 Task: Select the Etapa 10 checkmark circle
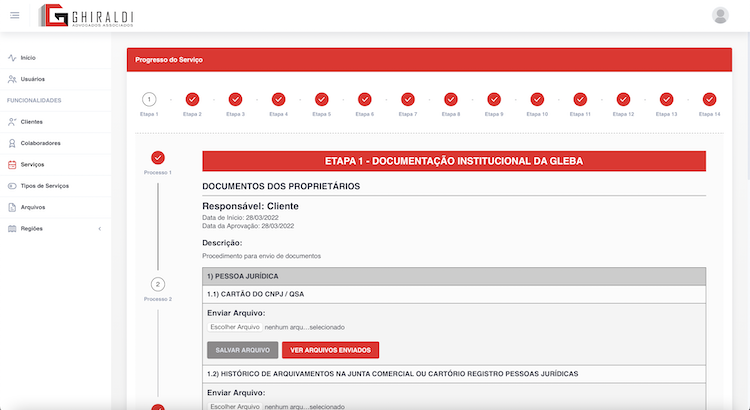pyautogui.click(x=537, y=100)
